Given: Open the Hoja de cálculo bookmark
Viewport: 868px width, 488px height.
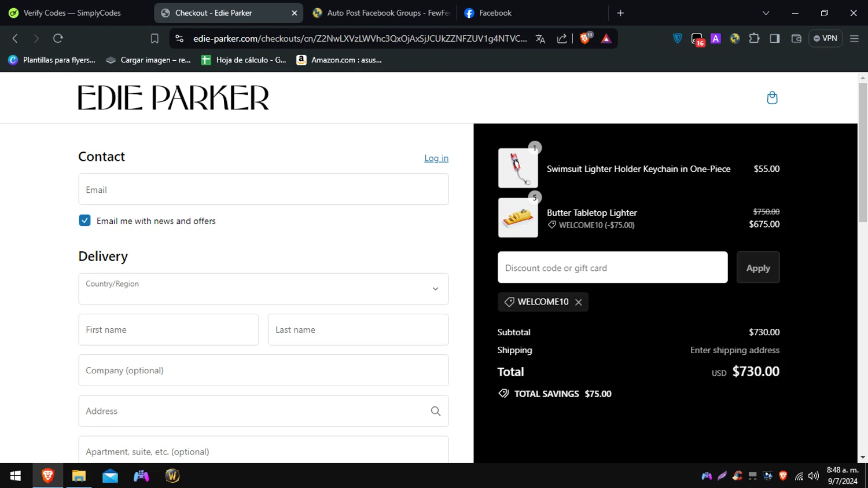Looking at the screenshot, I should coord(244,60).
